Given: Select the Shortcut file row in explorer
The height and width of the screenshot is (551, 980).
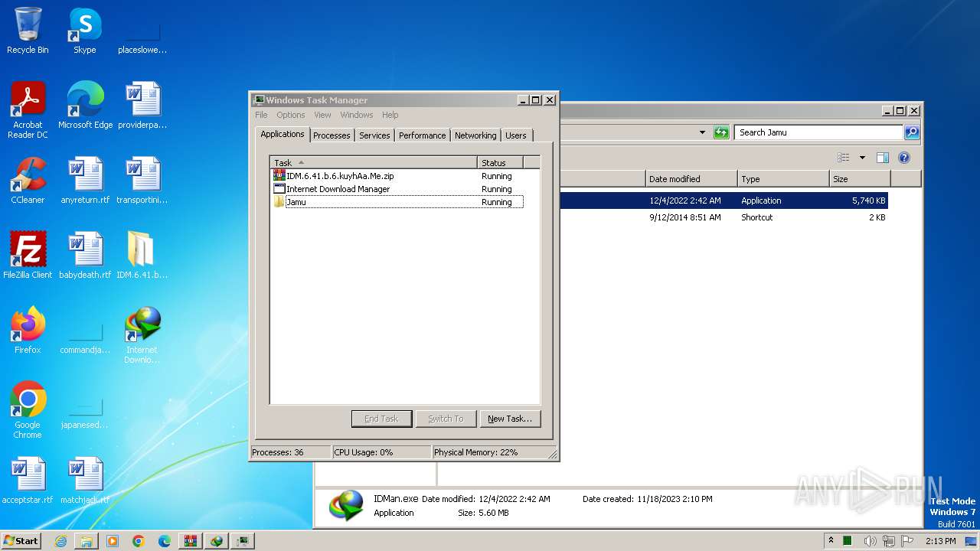Looking at the screenshot, I should coord(724,217).
